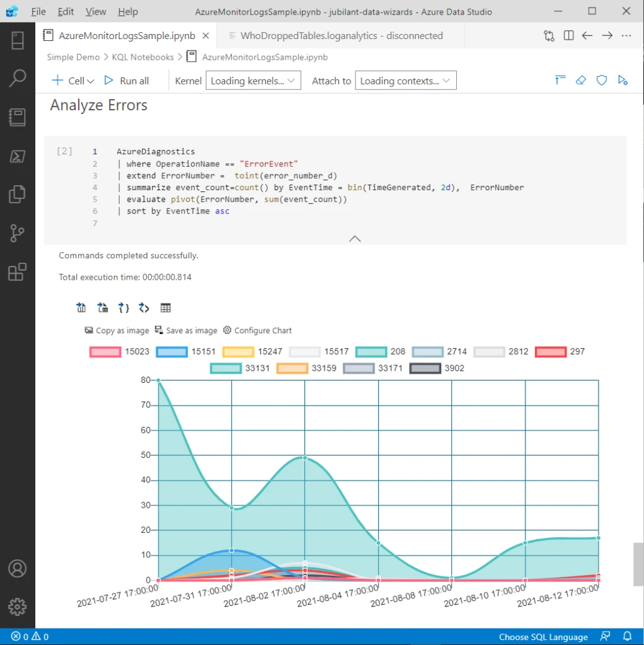Collapse the code cell using chevron
The height and width of the screenshot is (645, 644).
click(355, 239)
